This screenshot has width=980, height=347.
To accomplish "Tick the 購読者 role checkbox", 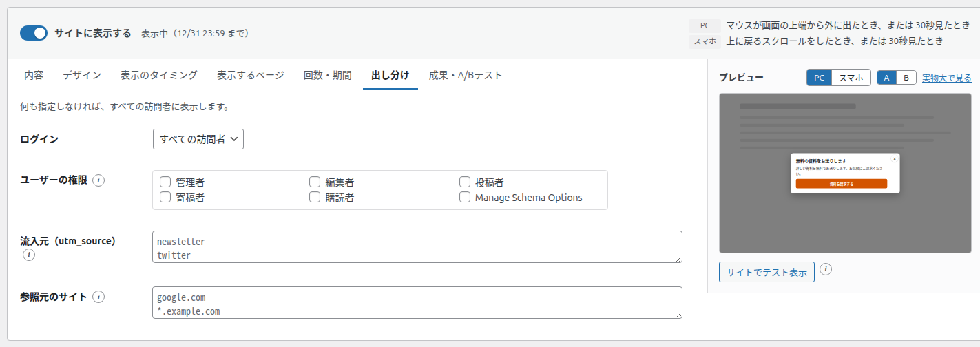I will click(x=315, y=198).
